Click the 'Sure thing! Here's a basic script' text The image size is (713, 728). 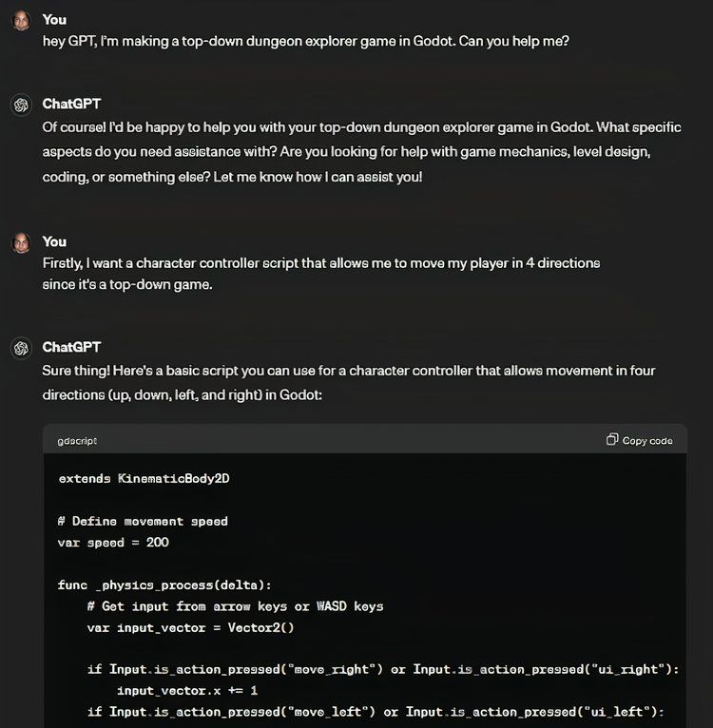click(349, 383)
